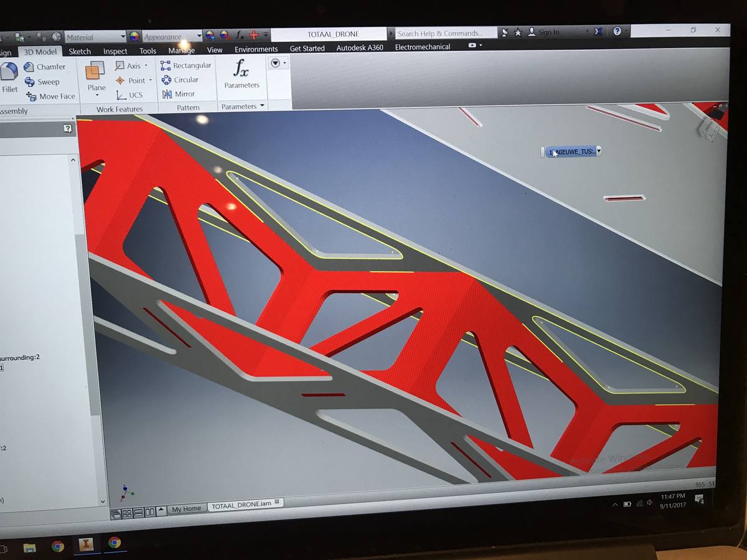Click the 3D axis indicator in viewport corner
The height and width of the screenshot is (560, 747).
click(127, 492)
